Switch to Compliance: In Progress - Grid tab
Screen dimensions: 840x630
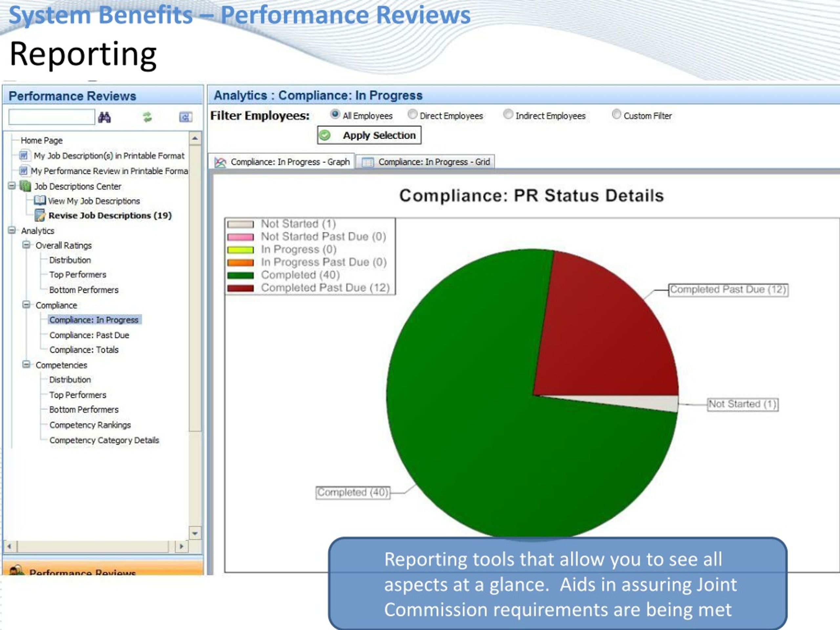[425, 162]
